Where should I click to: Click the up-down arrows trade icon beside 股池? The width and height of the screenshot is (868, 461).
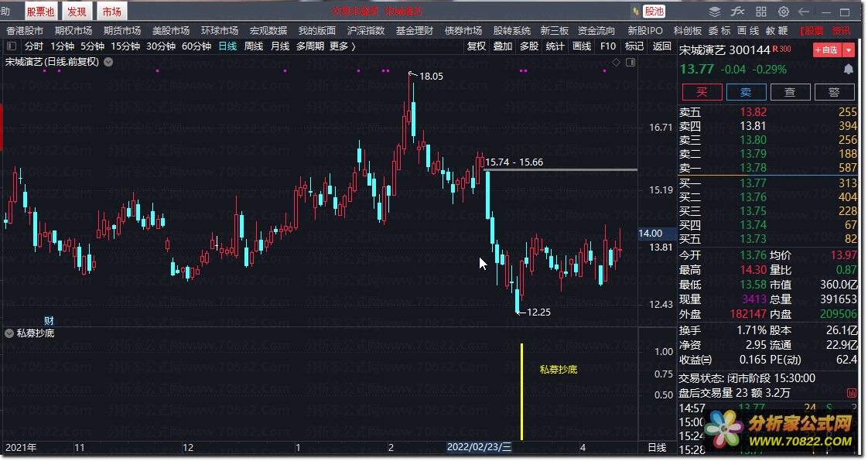tap(635, 11)
